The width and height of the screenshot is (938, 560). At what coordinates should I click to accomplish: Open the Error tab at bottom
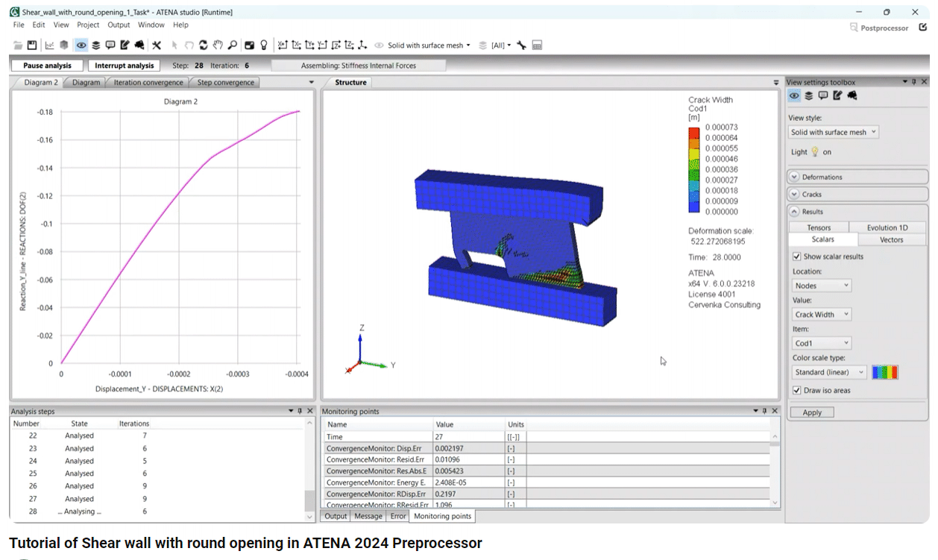(x=398, y=516)
